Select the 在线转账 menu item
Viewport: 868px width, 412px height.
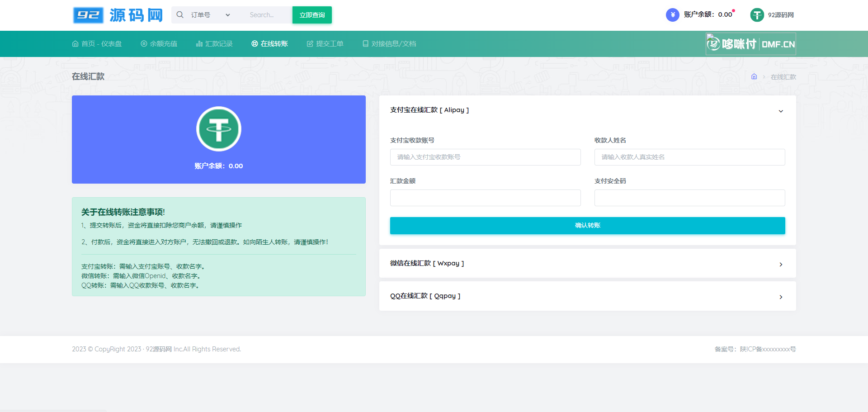269,44
